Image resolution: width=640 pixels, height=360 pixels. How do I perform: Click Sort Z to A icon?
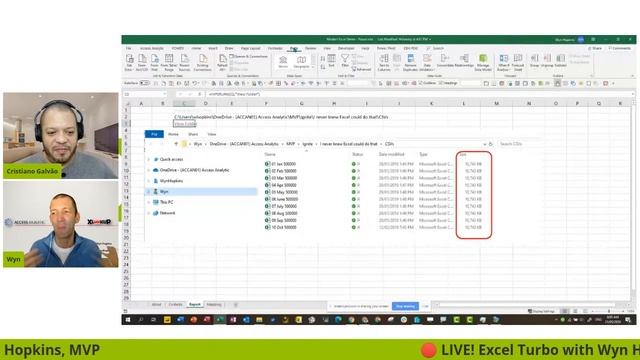tap(323, 66)
